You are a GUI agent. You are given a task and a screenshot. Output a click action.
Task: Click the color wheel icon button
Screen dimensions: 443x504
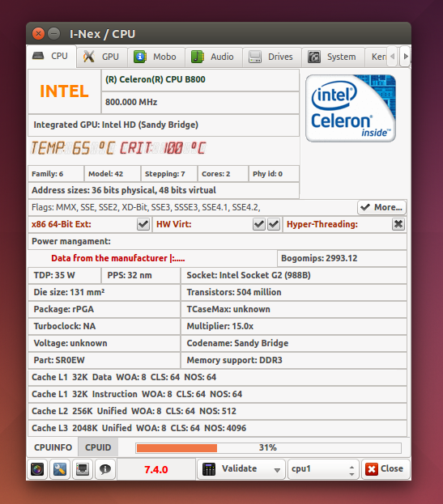click(37, 469)
